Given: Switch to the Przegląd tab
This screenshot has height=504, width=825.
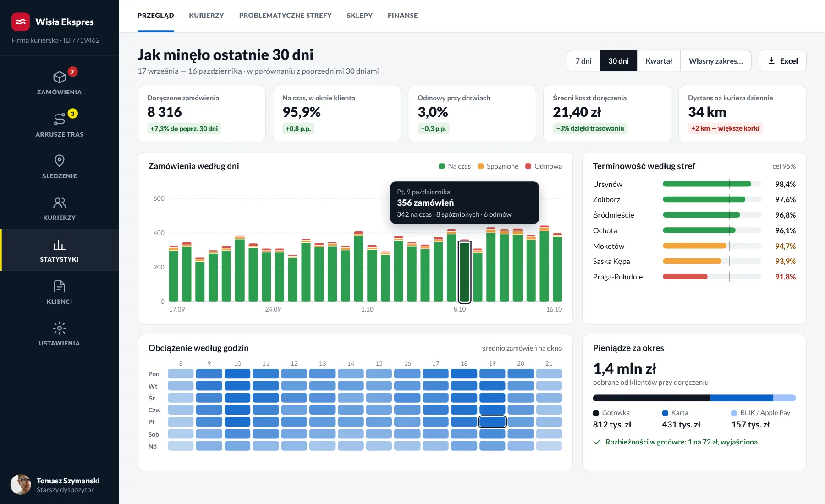Looking at the screenshot, I should (x=156, y=16).
